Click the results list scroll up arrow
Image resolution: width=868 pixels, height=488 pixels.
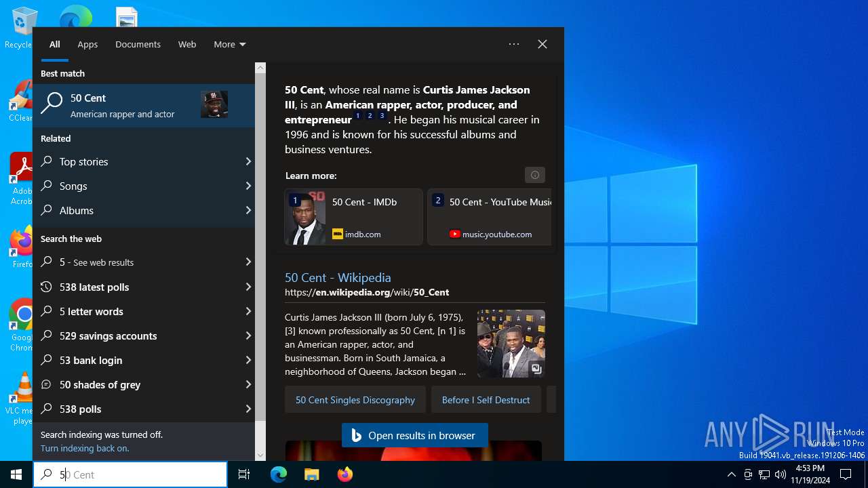(x=260, y=68)
